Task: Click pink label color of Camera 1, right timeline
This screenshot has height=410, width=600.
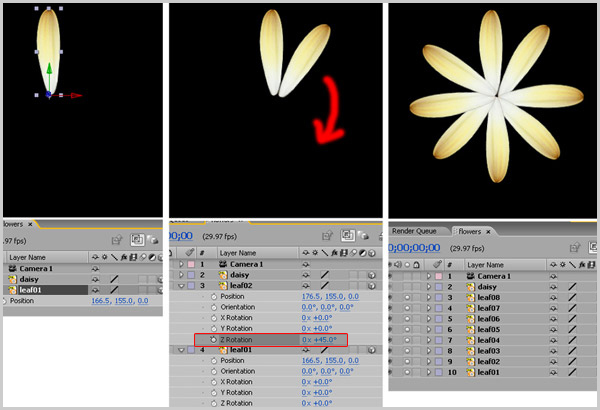Action: coord(439,276)
